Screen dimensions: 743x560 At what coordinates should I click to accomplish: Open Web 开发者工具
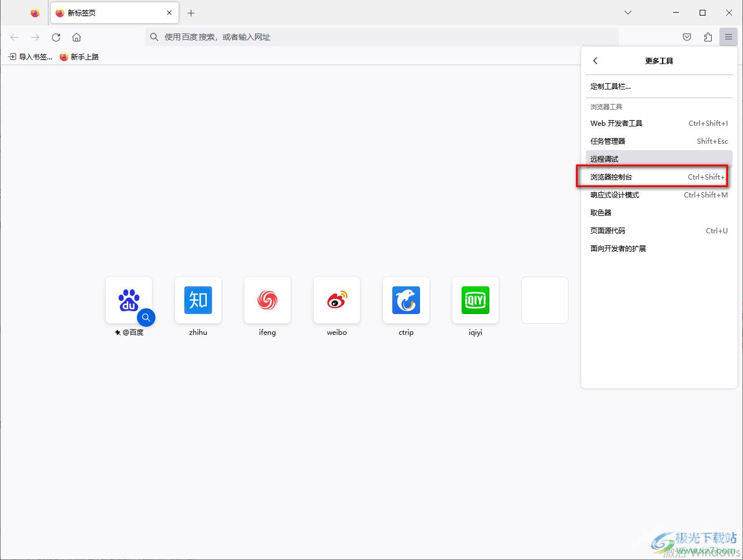pyautogui.click(x=659, y=123)
